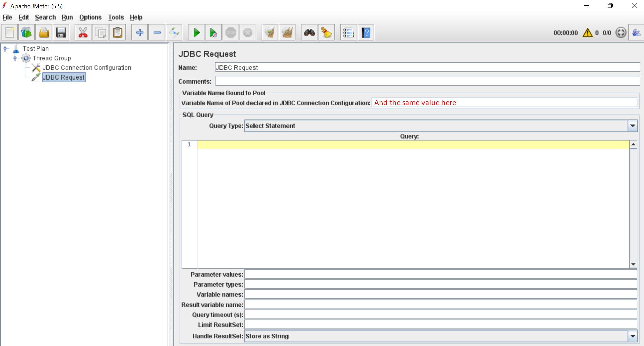Select Thread Group in the tree
Viewport: 644px width, 346px height.
pyautogui.click(x=52, y=58)
